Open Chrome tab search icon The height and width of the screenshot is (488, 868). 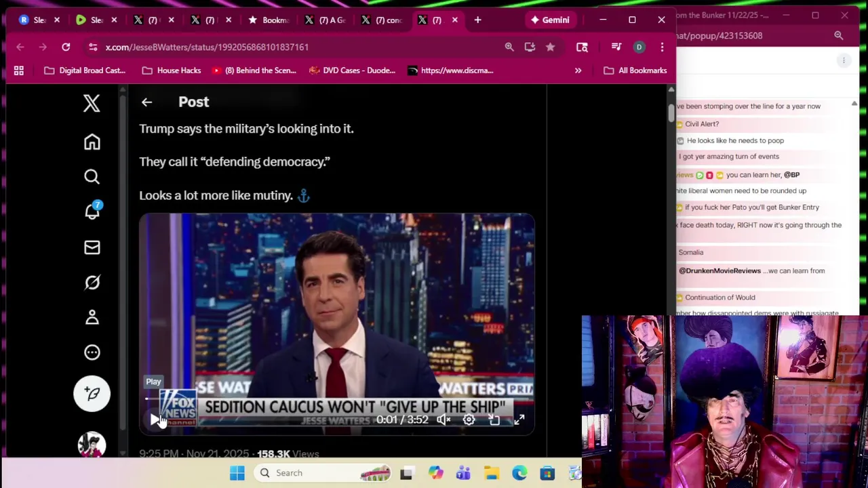pyautogui.click(x=582, y=47)
